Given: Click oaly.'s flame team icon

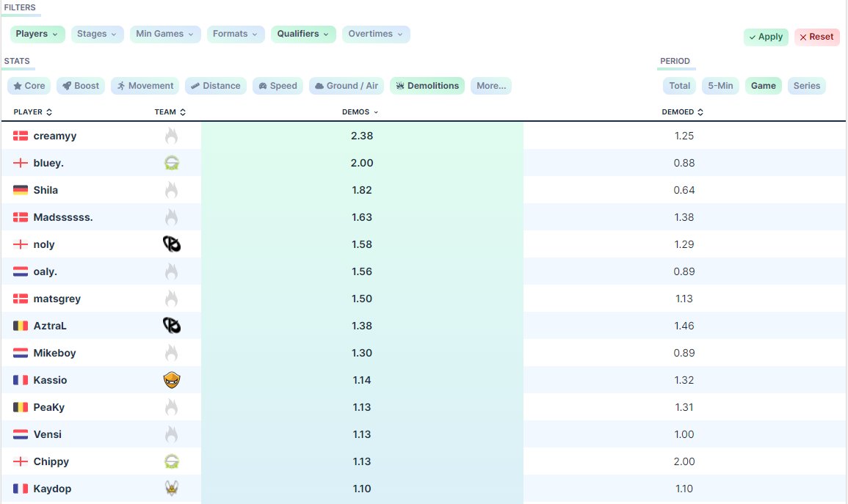Looking at the screenshot, I should coord(172,271).
